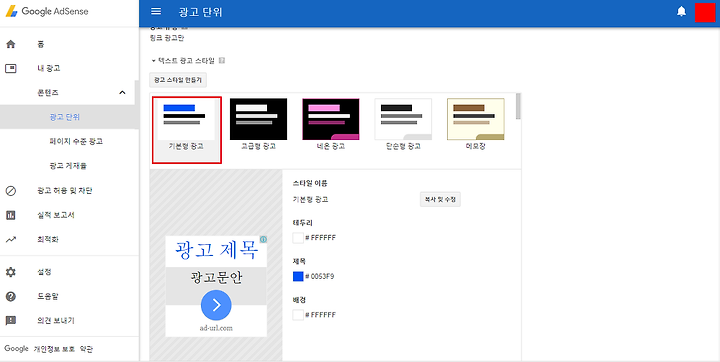720x362 pixels.
Task: Open 설정 menu item
Action: (44, 272)
